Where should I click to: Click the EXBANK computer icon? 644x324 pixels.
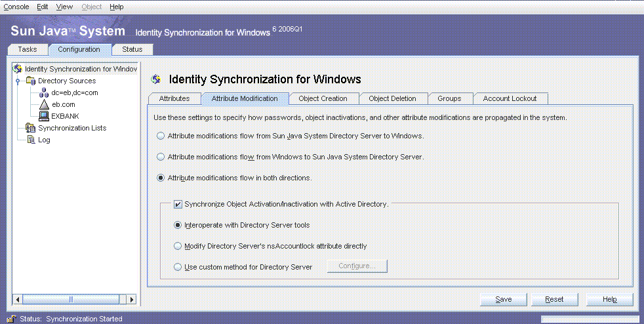pyautogui.click(x=44, y=116)
